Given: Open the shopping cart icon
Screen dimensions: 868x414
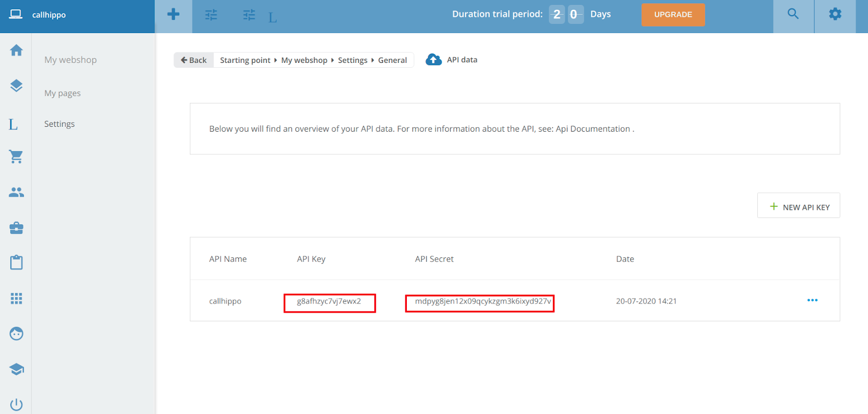Looking at the screenshot, I should [x=16, y=157].
